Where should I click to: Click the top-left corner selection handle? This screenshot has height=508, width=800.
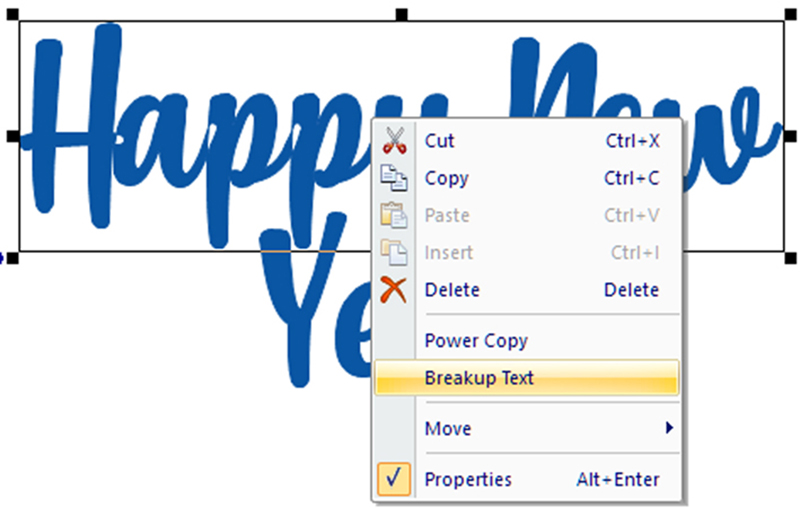[14, 15]
